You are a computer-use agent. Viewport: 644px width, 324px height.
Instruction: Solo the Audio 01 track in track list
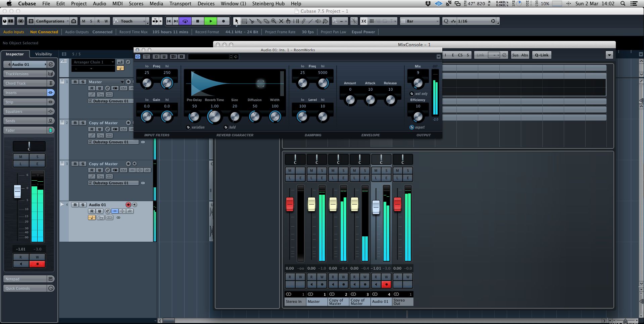[x=83, y=205]
